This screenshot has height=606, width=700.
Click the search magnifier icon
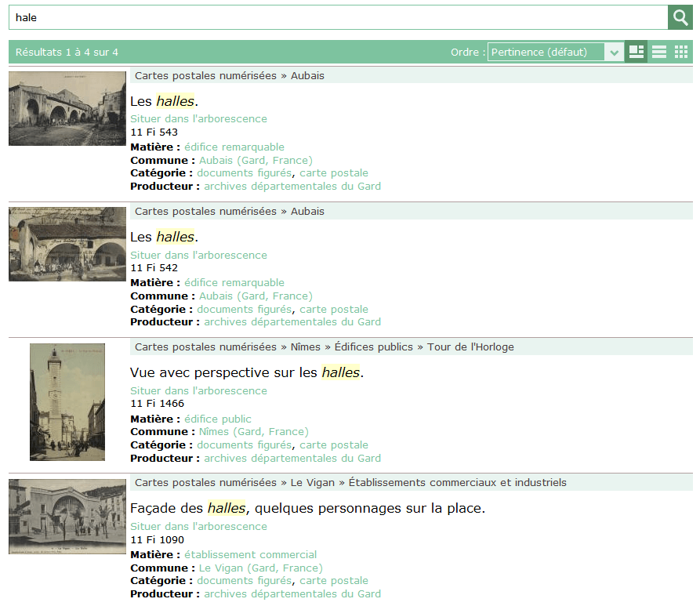[x=680, y=16]
